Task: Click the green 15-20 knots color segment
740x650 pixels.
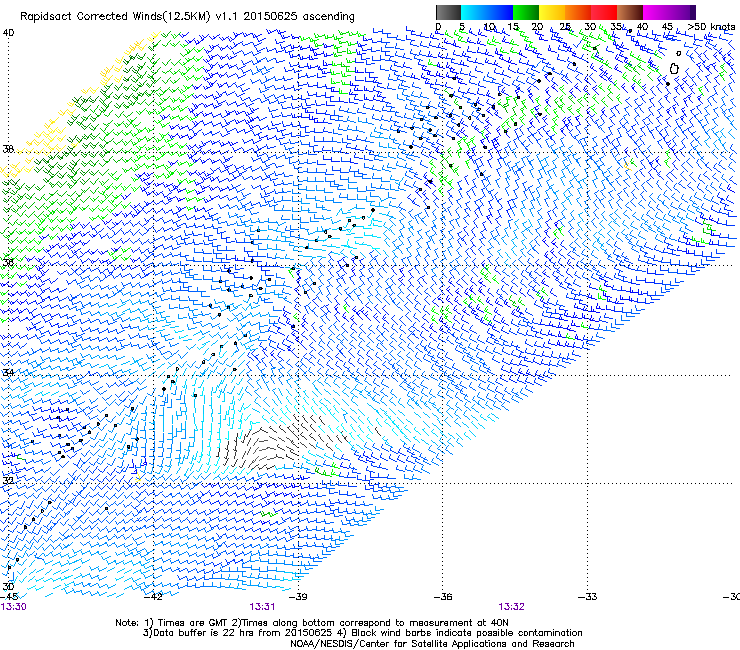Action: click(526, 12)
